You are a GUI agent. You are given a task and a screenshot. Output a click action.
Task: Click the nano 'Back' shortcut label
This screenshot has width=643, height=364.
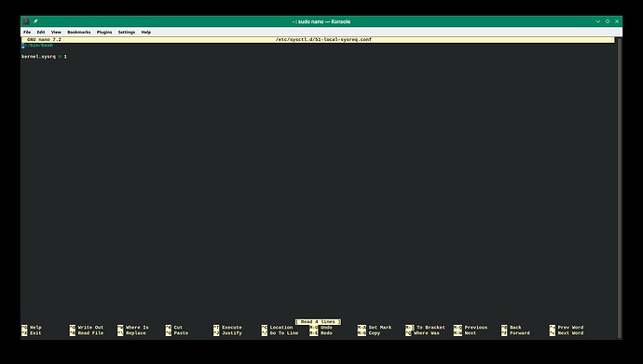click(515, 328)
